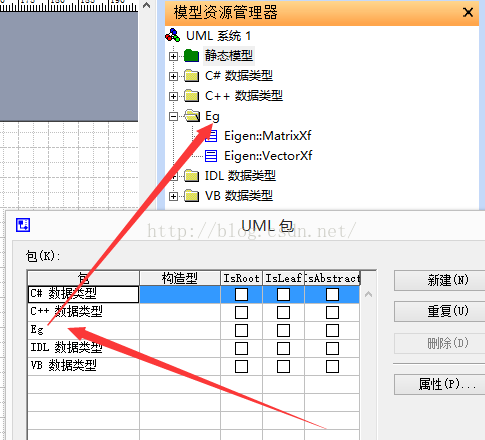Toggle IsAbstract checkbox for IDL 数据类型 row
This screenshot has width=485, height=440.
[x=332, y=349]
